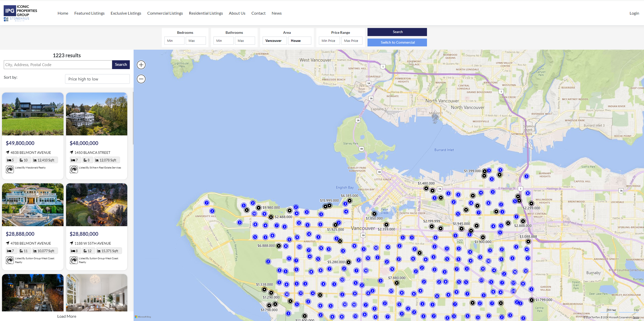
Task: Select the $1,925,000 map marker
Action: (x=335, y=225)
